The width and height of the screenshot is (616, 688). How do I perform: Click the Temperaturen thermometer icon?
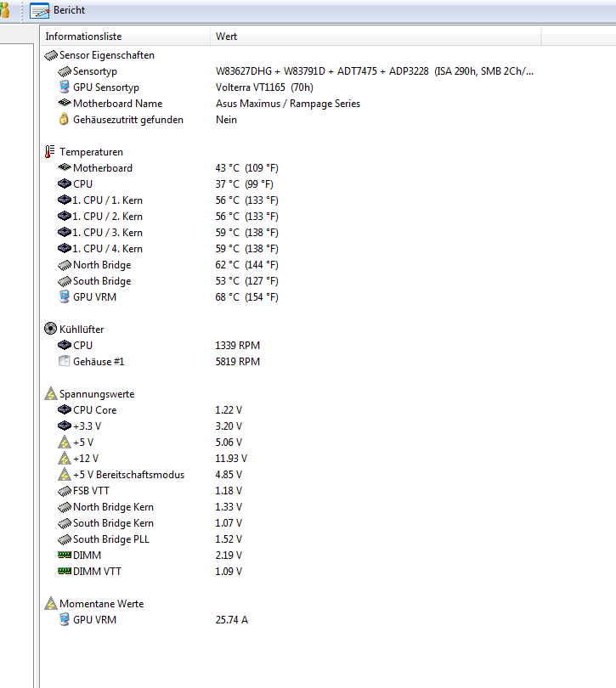pos(49,152)
